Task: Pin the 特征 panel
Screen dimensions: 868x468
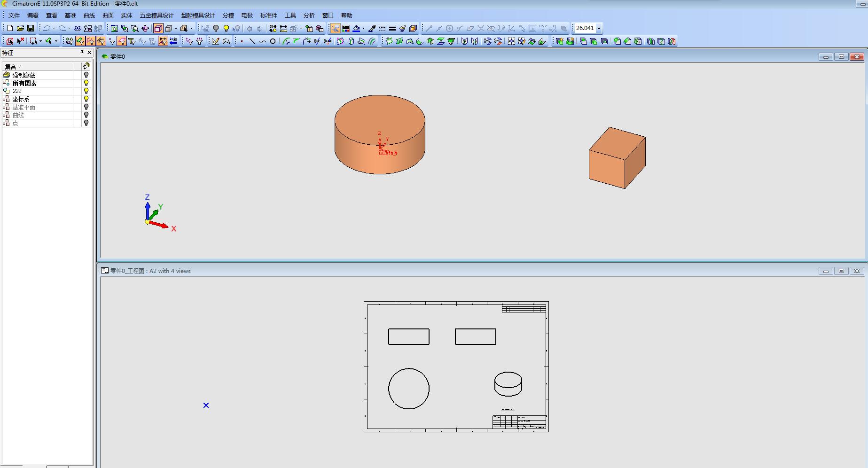Action: pos(82,53)
